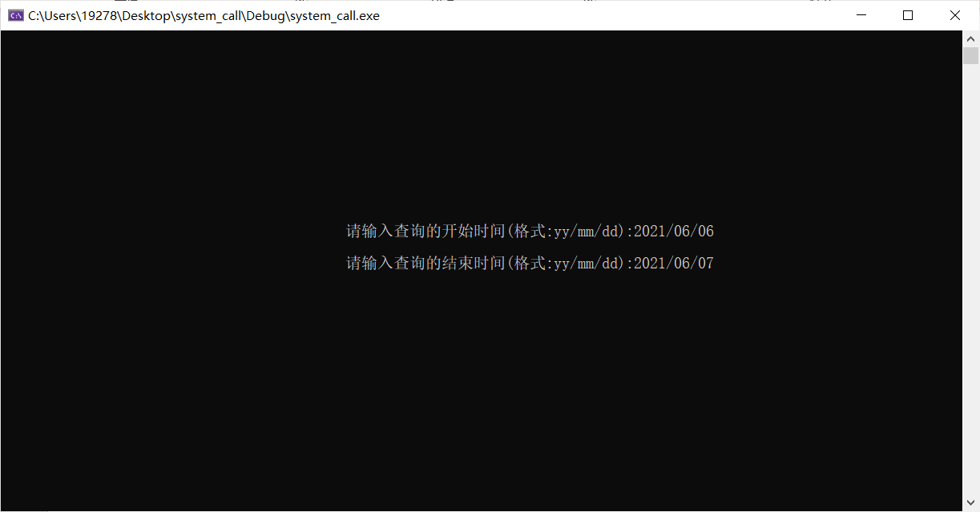Click the format hint on the end line
Image resolution: width=980 pixels, height=512 pixels.
(568, 263)
